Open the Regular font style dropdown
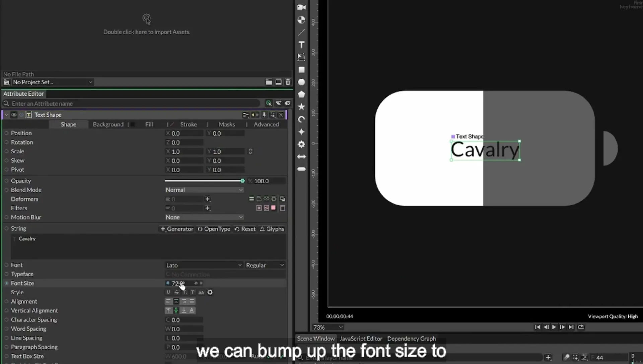Viewport: 643px width, 364px height. click(x=265, y=265)
